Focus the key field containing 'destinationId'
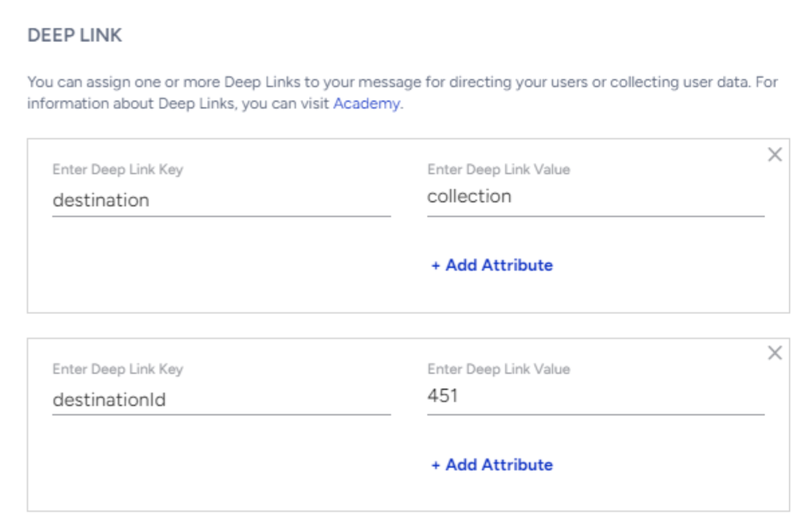Screen dimensions: 812x532 click(220, 400)
